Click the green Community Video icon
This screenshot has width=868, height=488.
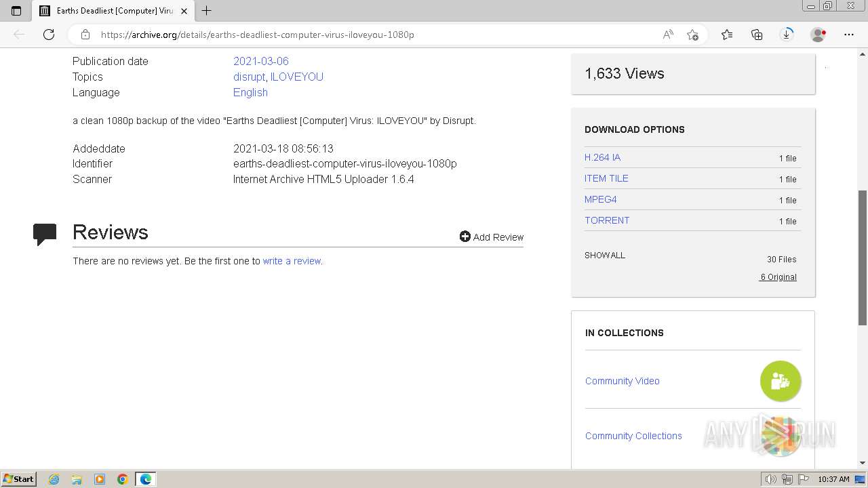pyautogui.click(x=781, y=381)
